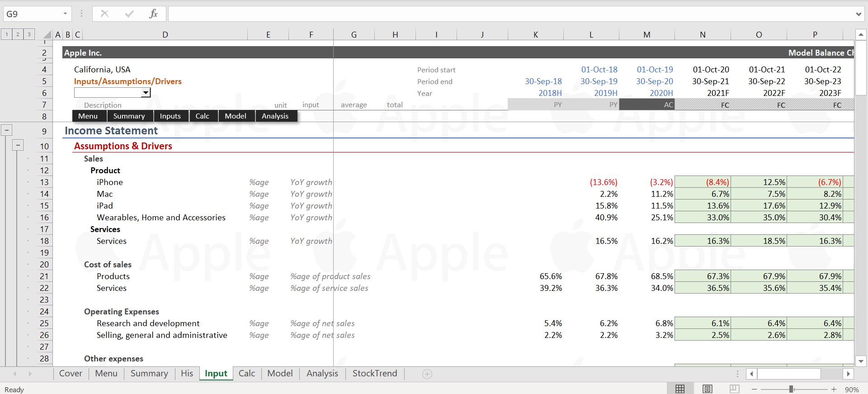Open the StockTrend sheet tab
The image size is (868, 394).
(x=375, y=373)
